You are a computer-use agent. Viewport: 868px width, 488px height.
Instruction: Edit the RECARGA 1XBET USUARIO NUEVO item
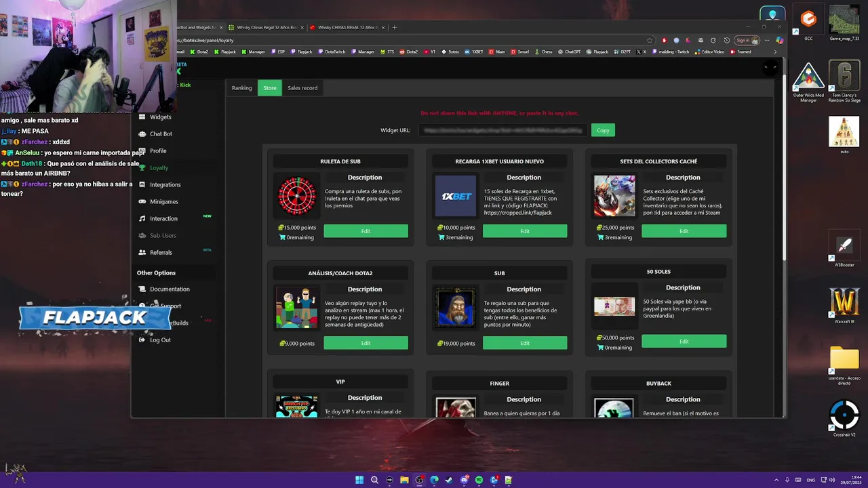coord(525,231)
